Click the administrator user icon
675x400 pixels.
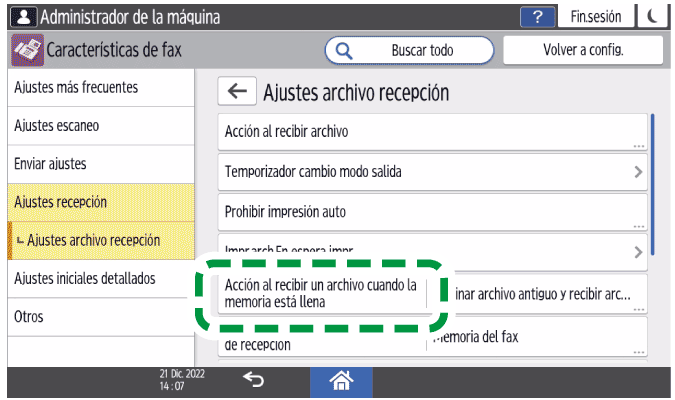point(22,17)
